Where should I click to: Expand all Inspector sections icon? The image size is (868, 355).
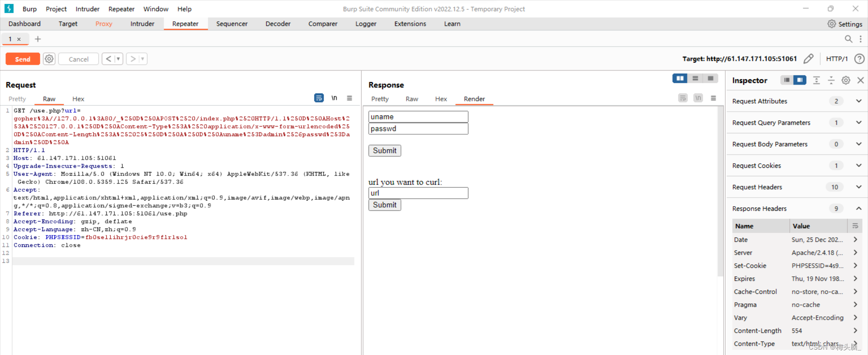(816, 80)
